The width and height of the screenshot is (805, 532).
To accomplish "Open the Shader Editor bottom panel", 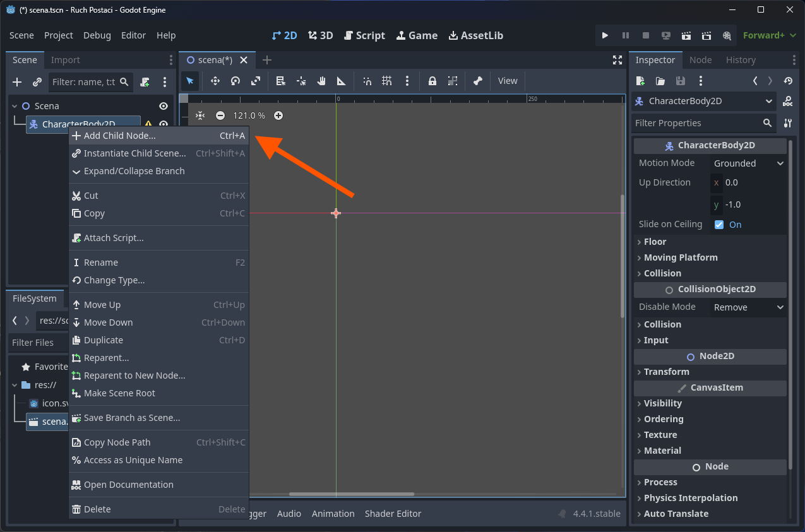I will coord(393,514).
